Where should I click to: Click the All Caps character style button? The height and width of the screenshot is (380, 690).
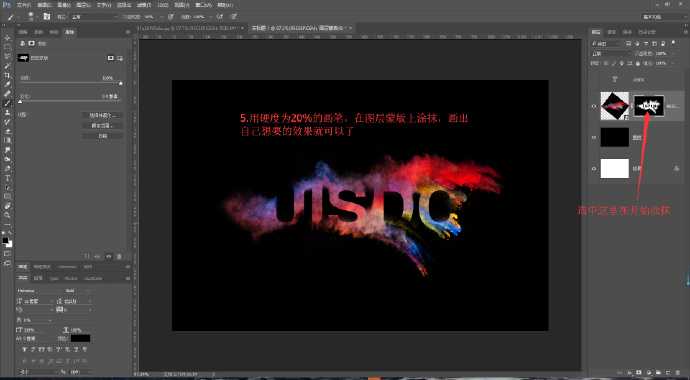pos(43,349)
